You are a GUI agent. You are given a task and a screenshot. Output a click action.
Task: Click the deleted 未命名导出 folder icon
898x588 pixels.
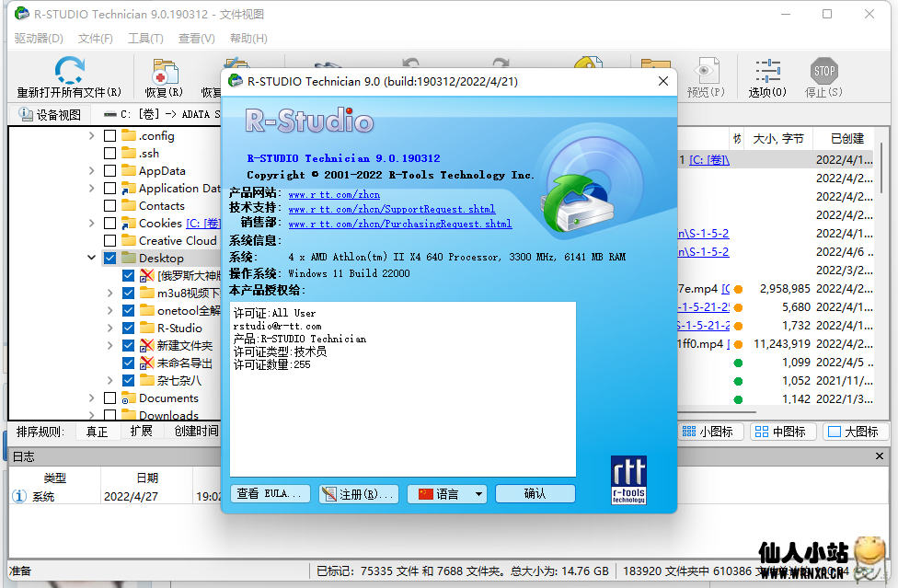click(147, 363)
